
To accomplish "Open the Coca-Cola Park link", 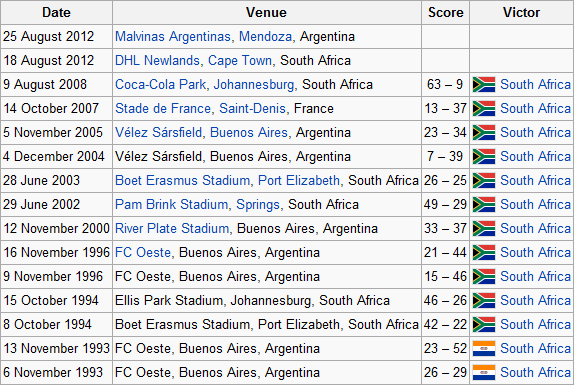I will tap(160, 85).
